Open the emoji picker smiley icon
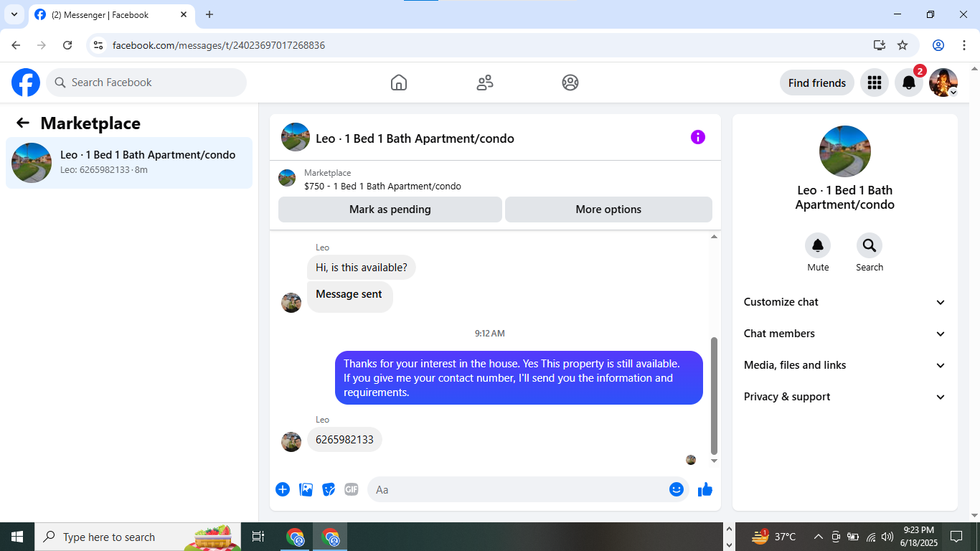This screenshot has height=551, width=980. (x=677, y=489)
